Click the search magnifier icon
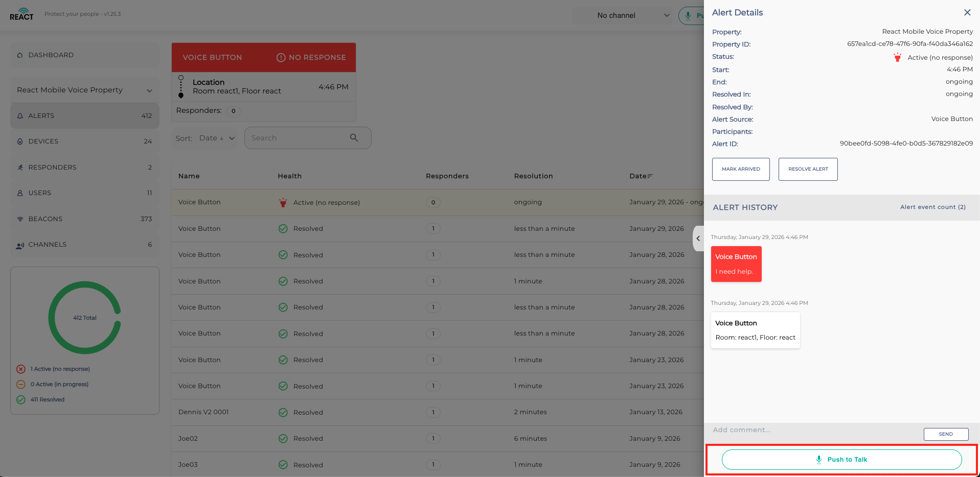This screenshot has height=477, width=980. [x=354, y=138]
